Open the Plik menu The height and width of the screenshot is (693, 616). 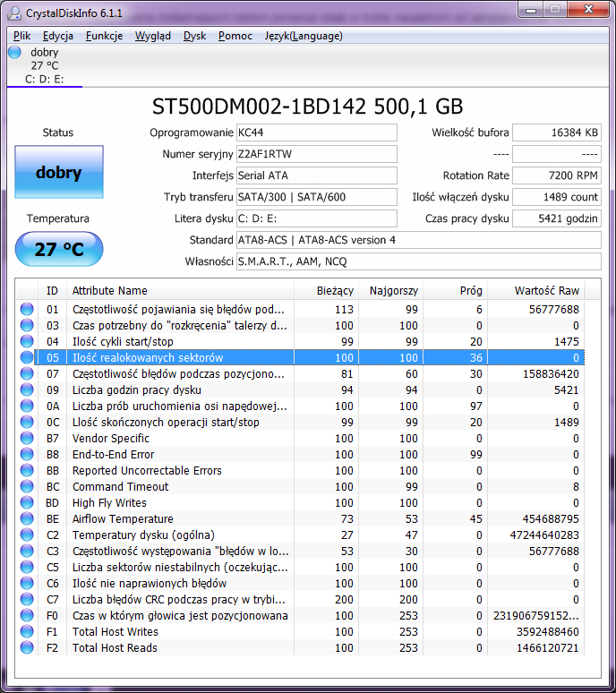(22, 36)
